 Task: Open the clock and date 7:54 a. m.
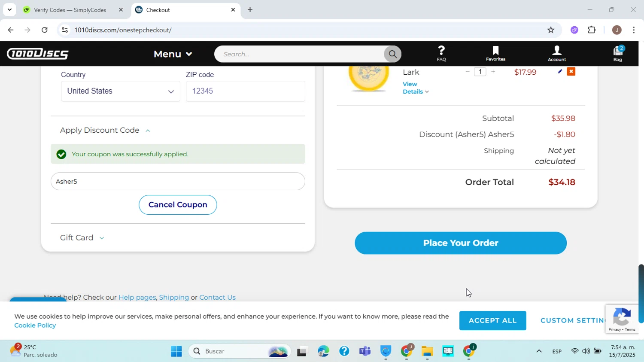click(x=623, y=351)
